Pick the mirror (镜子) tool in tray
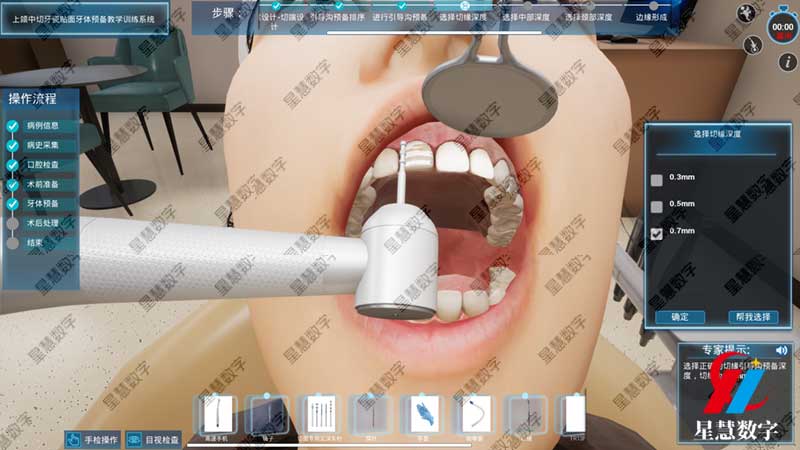The image size is (800, 450). 267,414
